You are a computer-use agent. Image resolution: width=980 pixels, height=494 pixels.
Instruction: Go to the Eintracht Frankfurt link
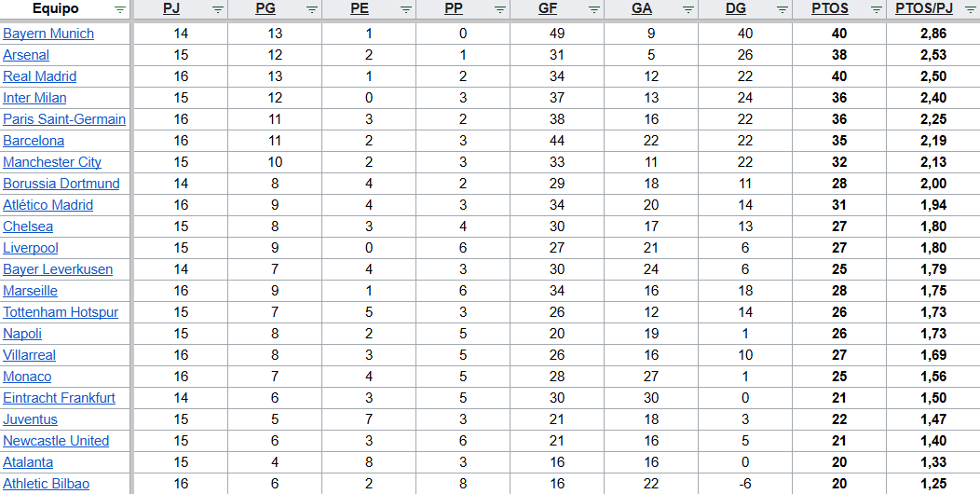[x=60, y=398]
